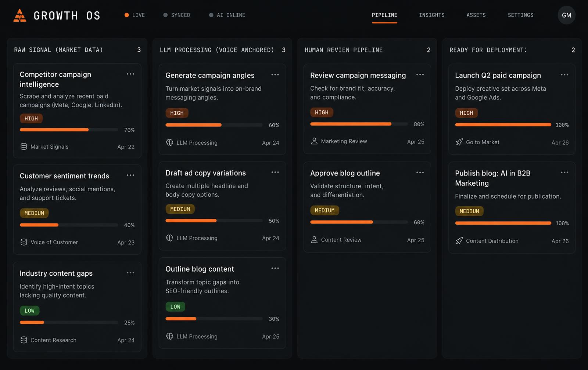The height and width of the screenshot is (370, 588).
Task: Open options menu on Draft ad copy variations card
Action: point(275,172)
